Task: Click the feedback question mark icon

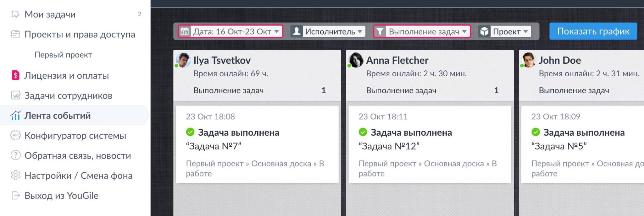Action: [15, 155]
